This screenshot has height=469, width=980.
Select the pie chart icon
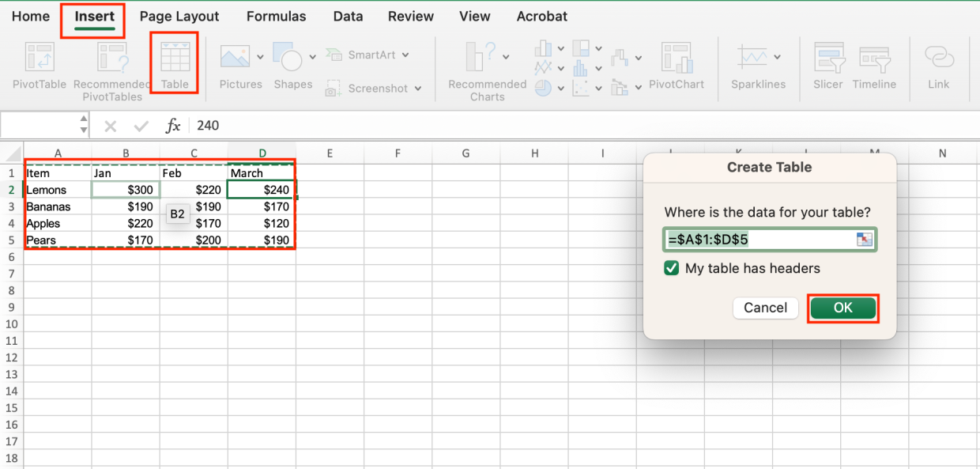pyautogui.click(x=542, y=88)
